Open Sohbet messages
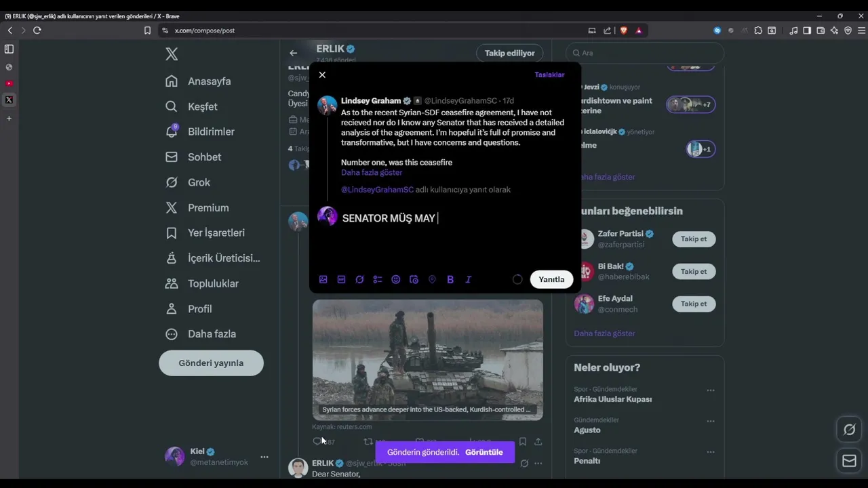Screen dimensions: 868x488 pyautogui.click(x=193, y=157)
